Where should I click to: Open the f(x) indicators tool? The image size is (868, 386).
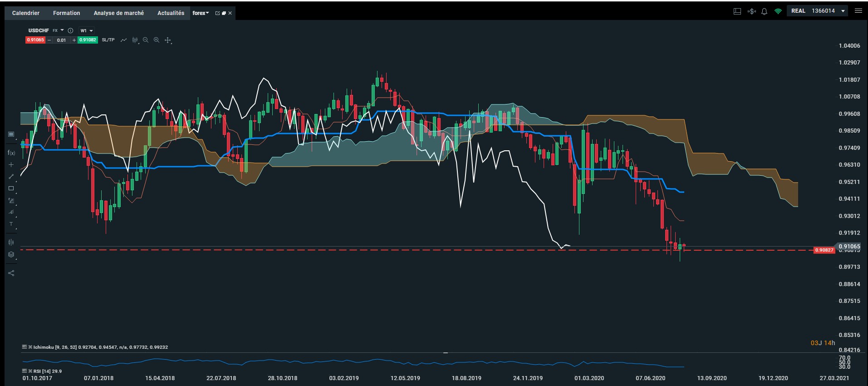[x=11, y=153]
